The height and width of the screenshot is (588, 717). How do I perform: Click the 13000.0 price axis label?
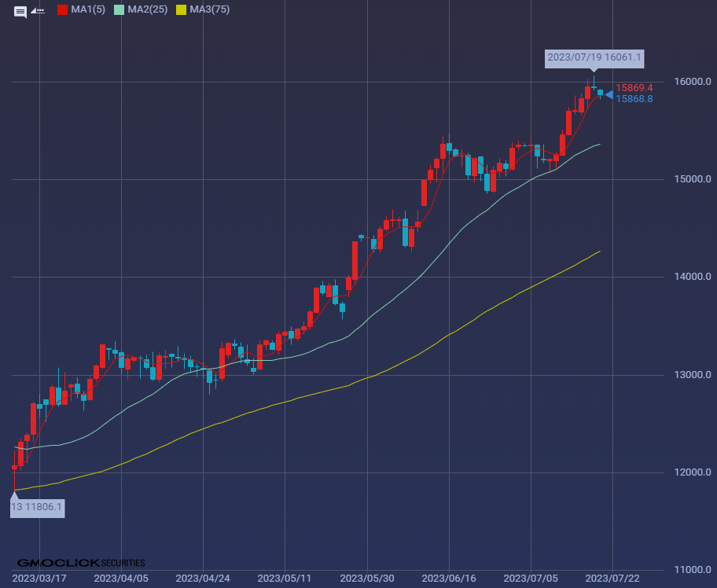693,374
